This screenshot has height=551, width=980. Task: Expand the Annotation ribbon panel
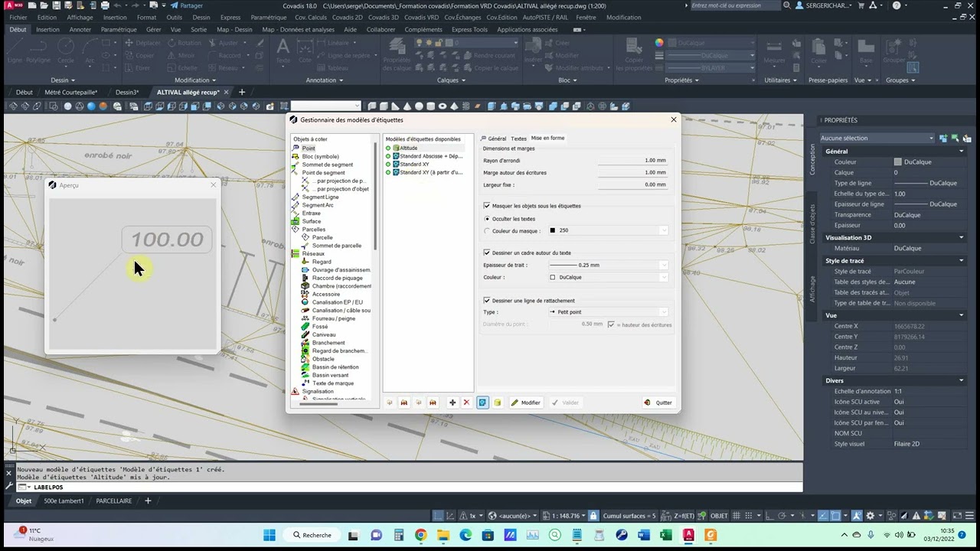[x=325, y=80]
